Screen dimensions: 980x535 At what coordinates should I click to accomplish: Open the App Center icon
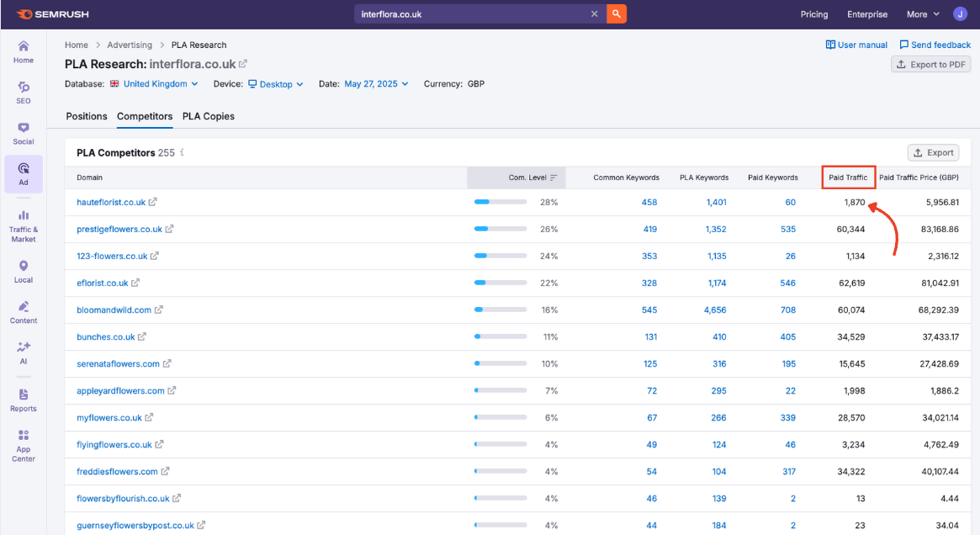coord(24,445)
